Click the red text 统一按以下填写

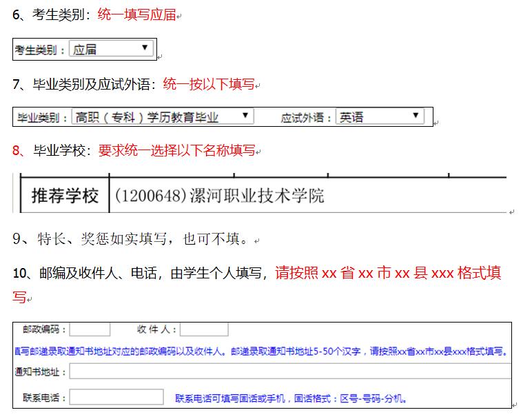click(x=208, y=85)
